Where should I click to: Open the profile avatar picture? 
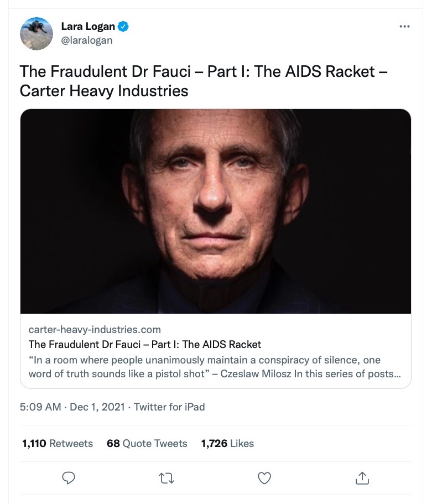point(37,33)
